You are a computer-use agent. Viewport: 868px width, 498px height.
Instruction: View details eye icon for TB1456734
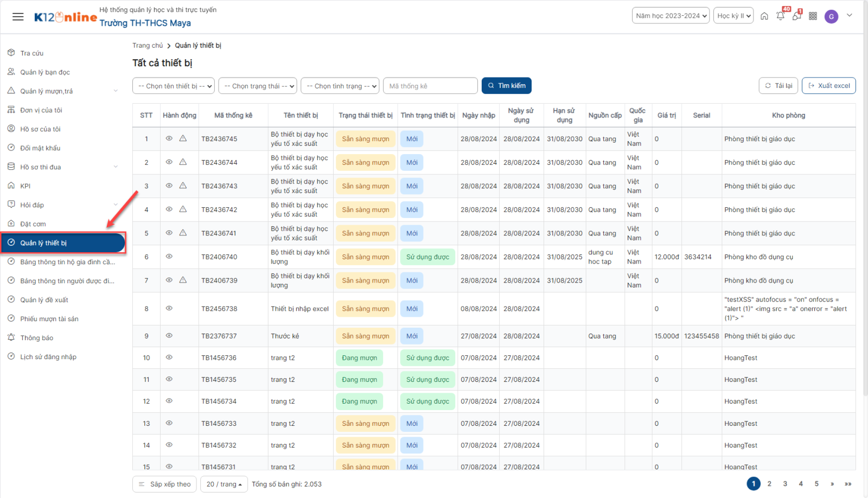click(x=169, y=401)
